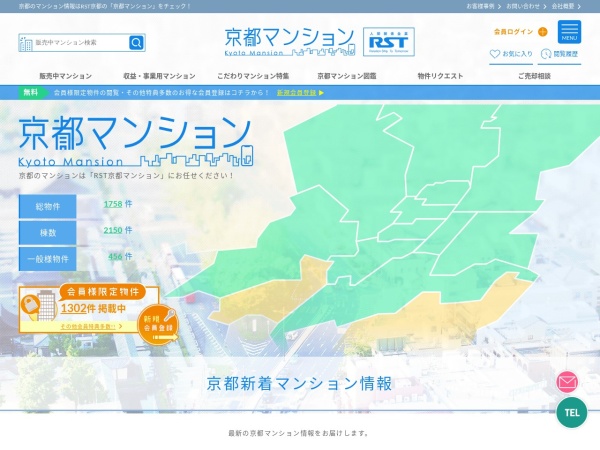The height and width of the screenshot is (450, 600).
Task: Click the green 無料 tag
Action: (x=32, y=92)
